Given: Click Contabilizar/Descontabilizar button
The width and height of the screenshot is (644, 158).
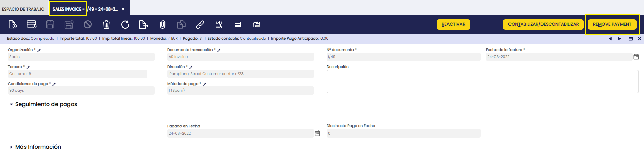Looking at the screenshot, I should pyautogui.click(x=543, y=24).
